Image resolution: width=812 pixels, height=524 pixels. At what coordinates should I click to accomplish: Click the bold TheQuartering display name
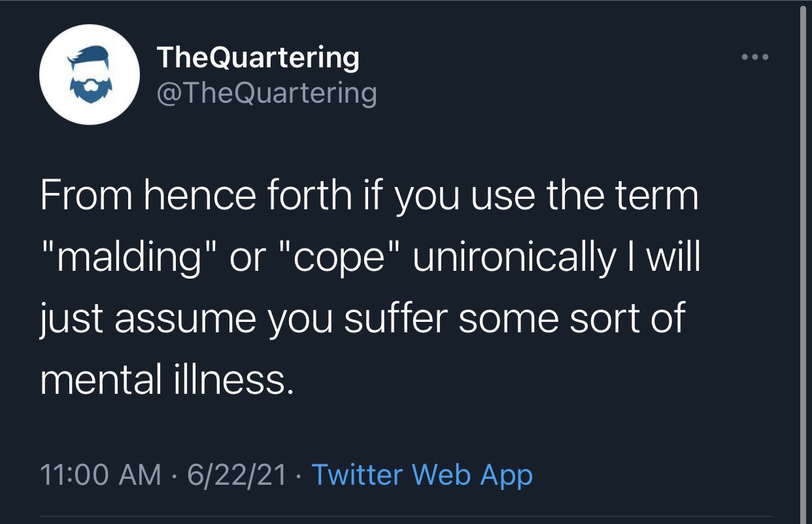[x=258, y=58]
